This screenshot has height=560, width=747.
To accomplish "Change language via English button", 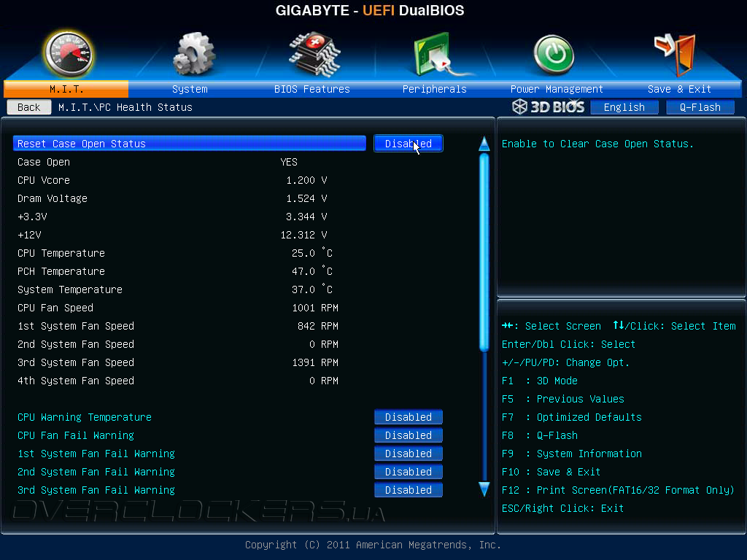I will click(624, 107).
